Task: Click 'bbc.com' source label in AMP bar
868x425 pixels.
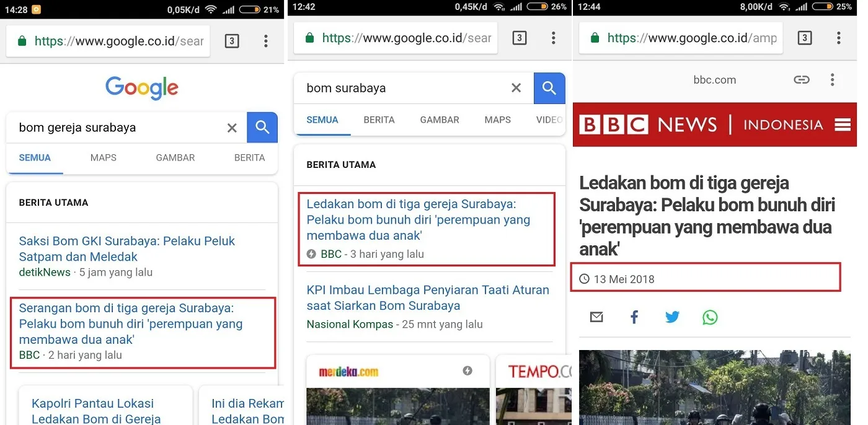Action: [x=714, y=80]
